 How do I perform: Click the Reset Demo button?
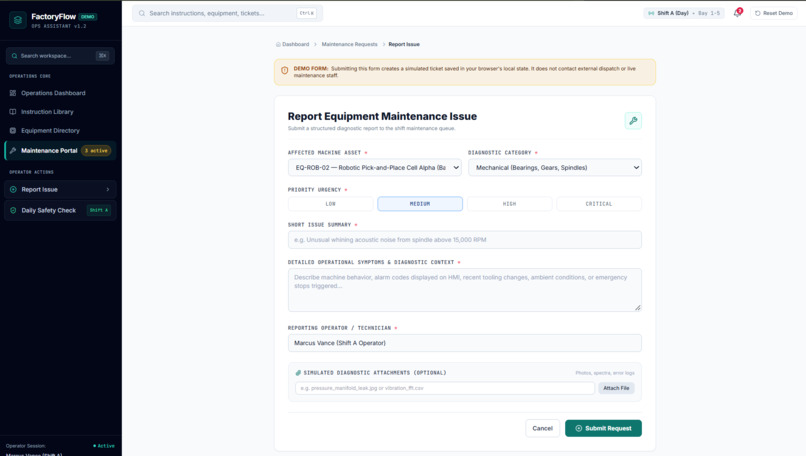click(774, 13)
